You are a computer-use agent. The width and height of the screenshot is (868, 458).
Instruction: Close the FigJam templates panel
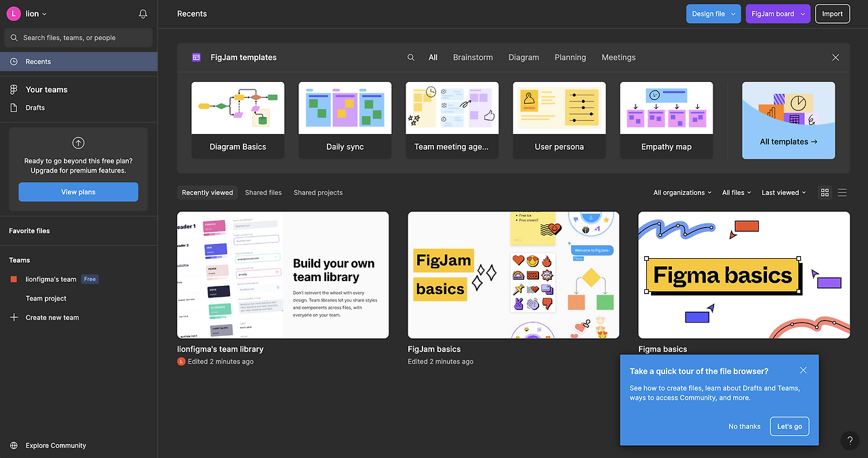pyautogui.click(x=835, y=58)
